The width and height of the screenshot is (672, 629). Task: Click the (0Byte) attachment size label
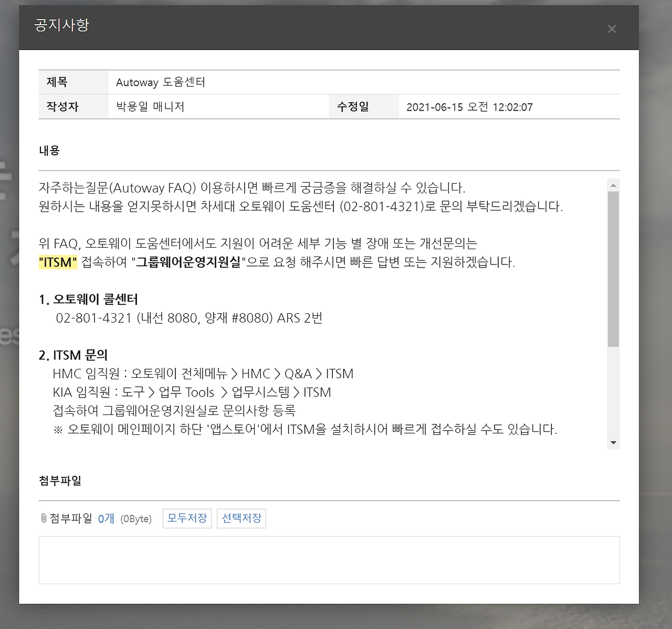[x=135, y=518]
